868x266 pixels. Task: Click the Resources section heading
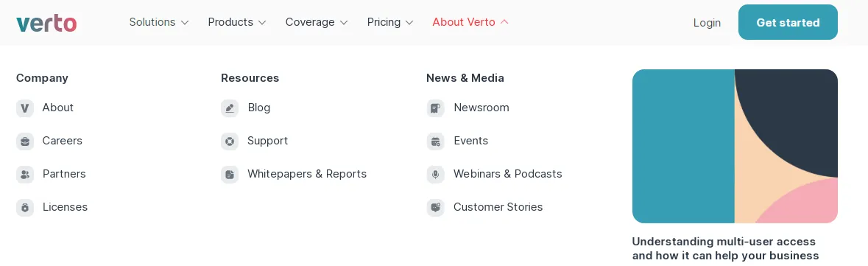click(x=250, y=78)
